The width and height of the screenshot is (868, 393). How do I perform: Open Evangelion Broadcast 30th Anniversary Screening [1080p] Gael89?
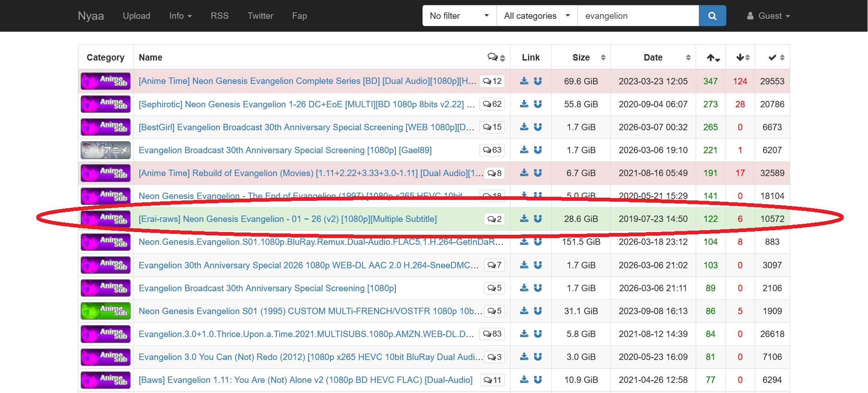(285, 150)
